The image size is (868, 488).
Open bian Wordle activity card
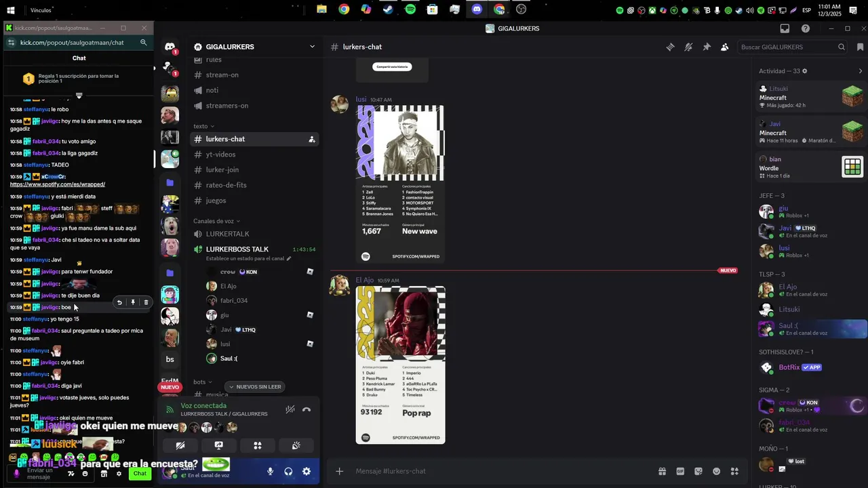pos(811,167)
